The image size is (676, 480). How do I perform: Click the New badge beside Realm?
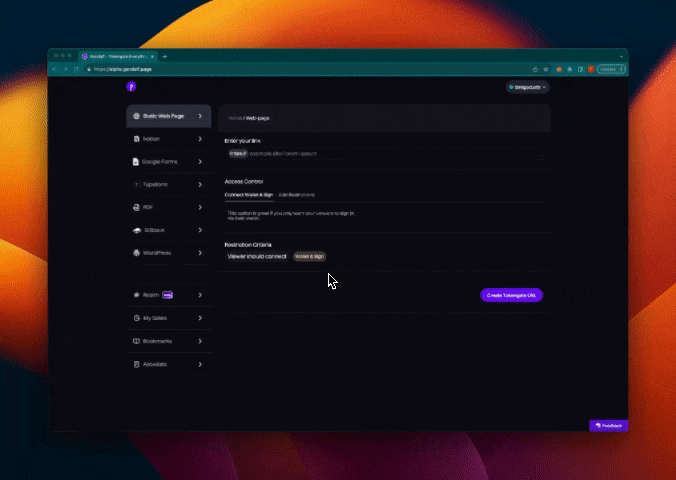pos(167,295)
